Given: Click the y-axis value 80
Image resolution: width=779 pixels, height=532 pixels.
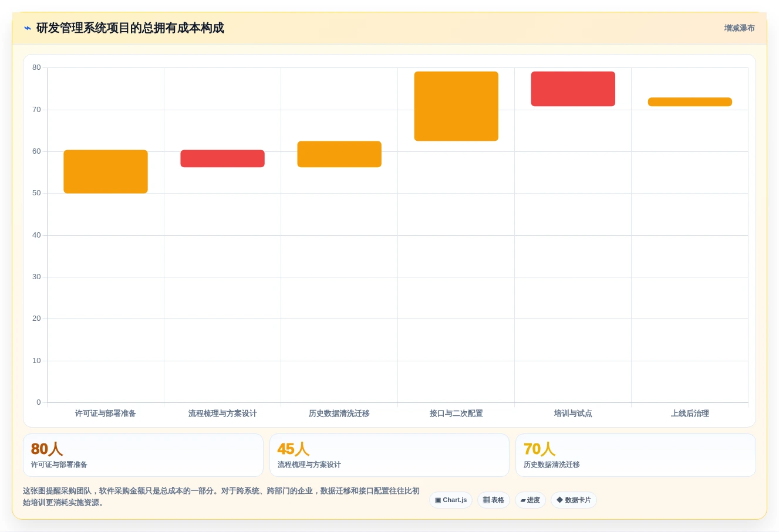Looking at the screenshot, I should click(36, 67).
